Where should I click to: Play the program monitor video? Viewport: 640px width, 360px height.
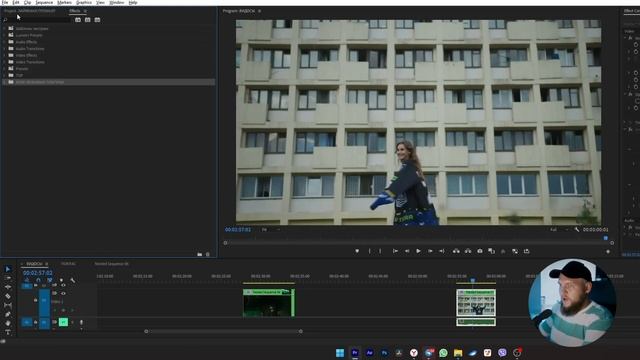coord(418,251)
